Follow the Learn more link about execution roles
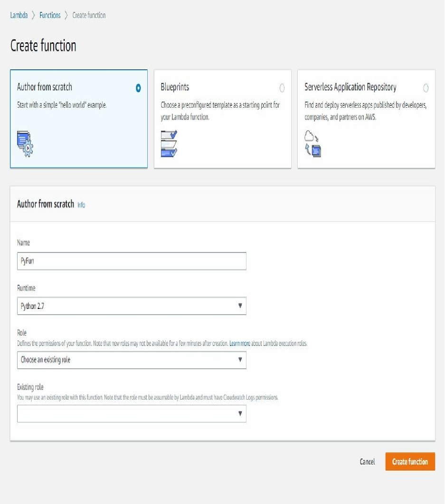445x504 pixels. pos(239,343)
